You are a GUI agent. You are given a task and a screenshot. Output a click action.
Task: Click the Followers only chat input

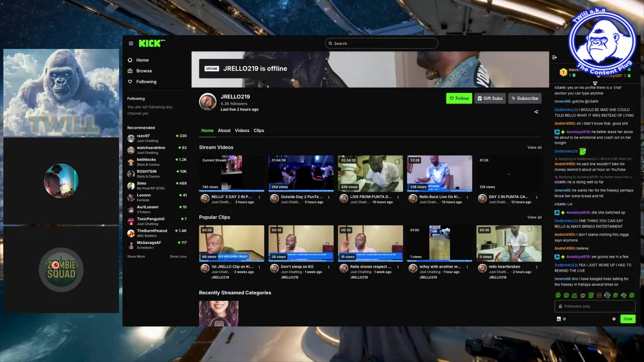pyautogui.click(x=595, y=306)
